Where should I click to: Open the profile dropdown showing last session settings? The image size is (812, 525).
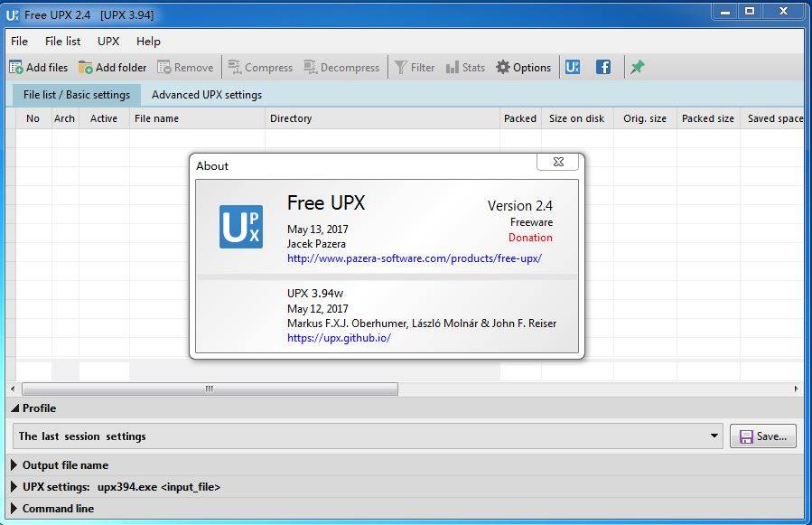tap(369, 436)
